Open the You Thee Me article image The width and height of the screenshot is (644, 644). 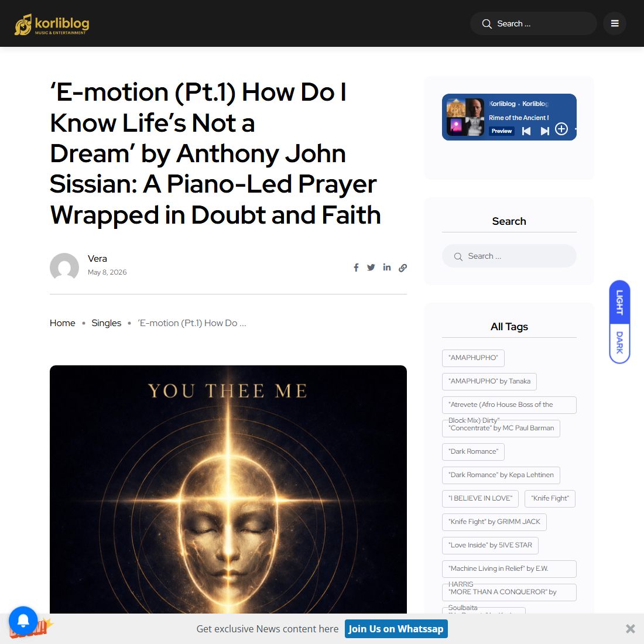tap(228, 489)
